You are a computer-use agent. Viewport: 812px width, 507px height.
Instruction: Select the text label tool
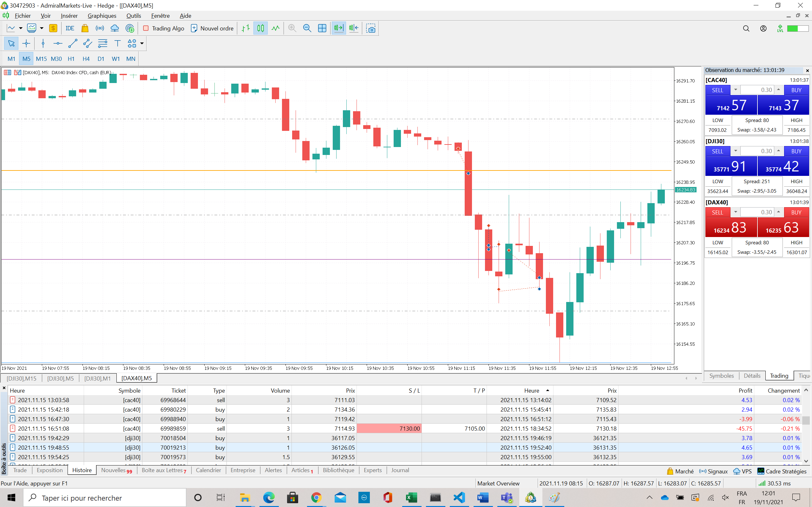coord(117,43)
